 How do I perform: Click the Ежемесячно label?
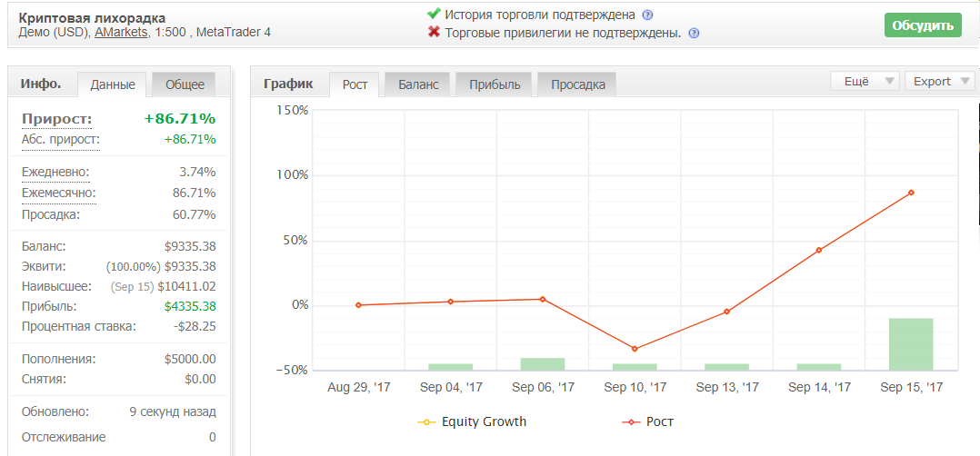click(x=59, y=193)
